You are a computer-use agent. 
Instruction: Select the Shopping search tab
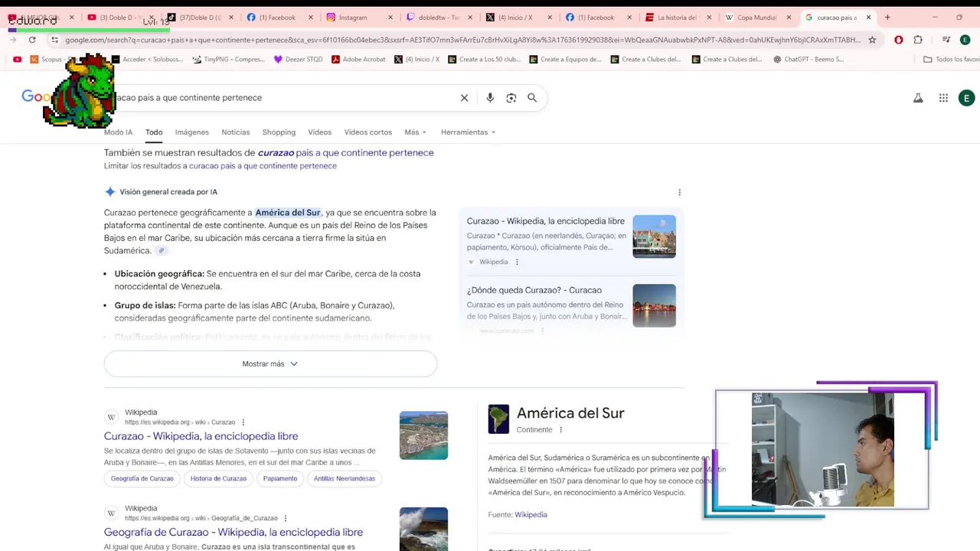click(x=279, y=132)
